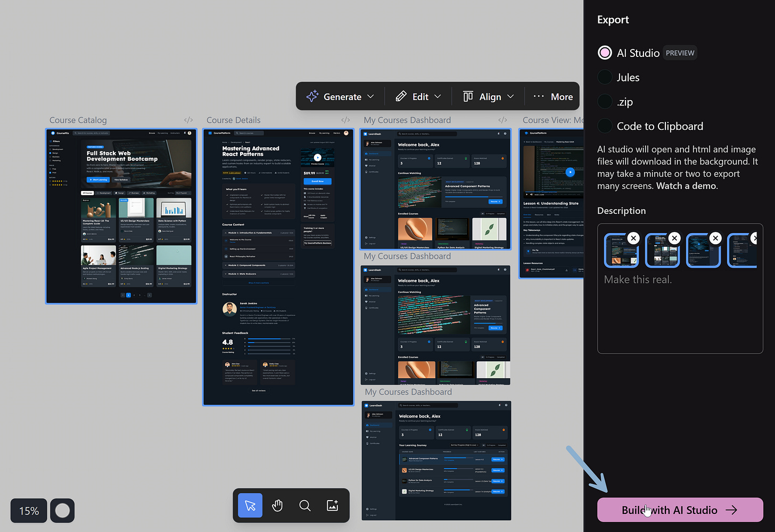Expand the Edit dropdown

click(418, 96)
